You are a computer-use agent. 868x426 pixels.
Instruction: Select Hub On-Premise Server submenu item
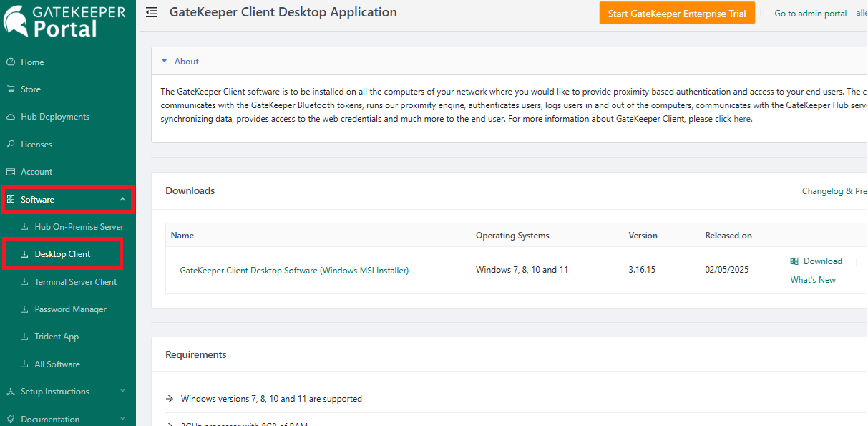pyautogui.click(x=79, y=227)
